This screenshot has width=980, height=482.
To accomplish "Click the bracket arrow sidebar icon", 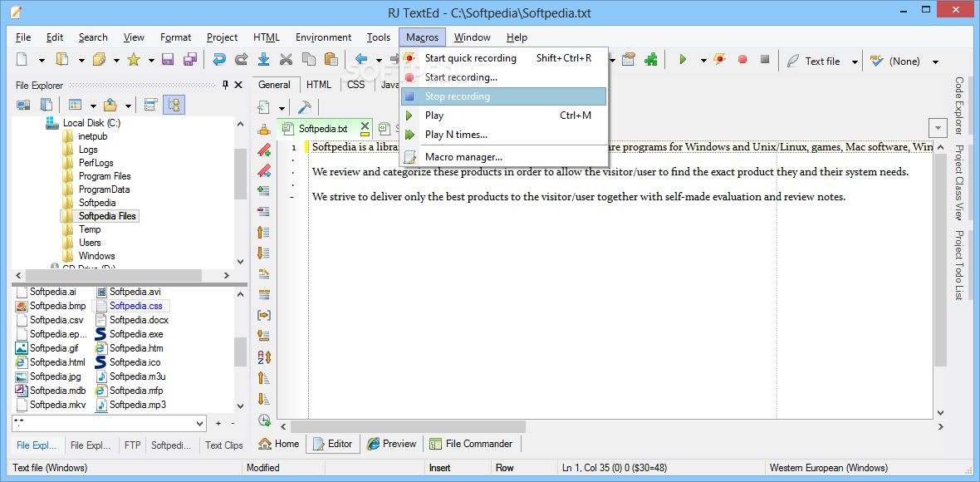I will click(x=264, y=316).
